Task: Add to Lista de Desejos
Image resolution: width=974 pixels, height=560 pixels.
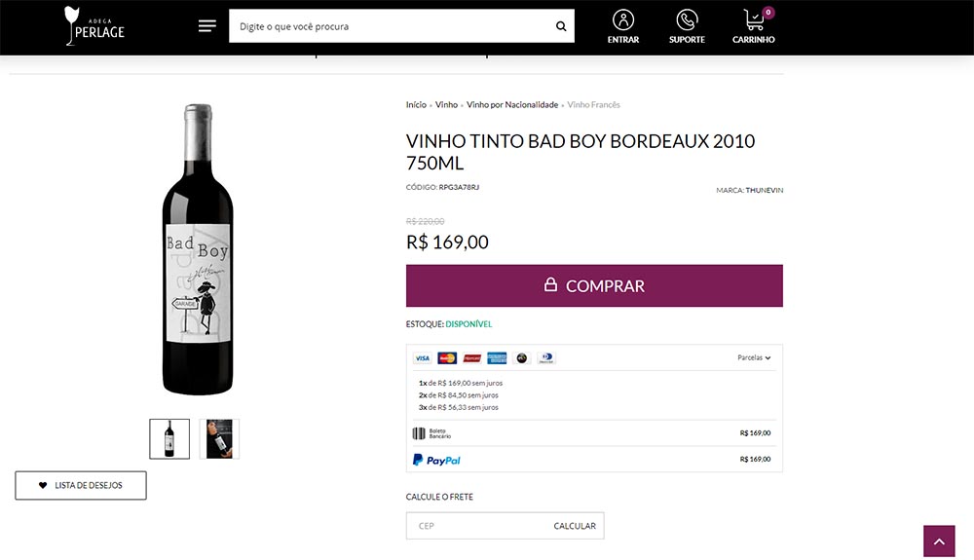Action: (x=81, y=485)
